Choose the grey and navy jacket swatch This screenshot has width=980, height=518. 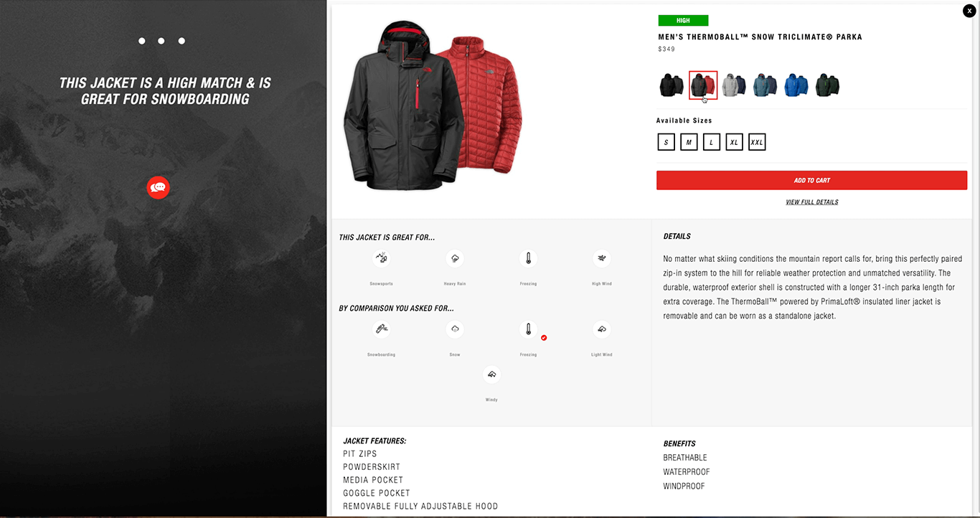point(734,85)
